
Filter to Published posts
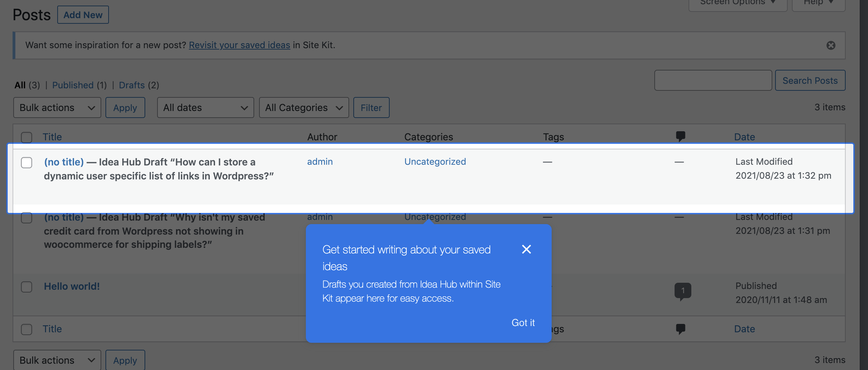click(x=73, y=85)
